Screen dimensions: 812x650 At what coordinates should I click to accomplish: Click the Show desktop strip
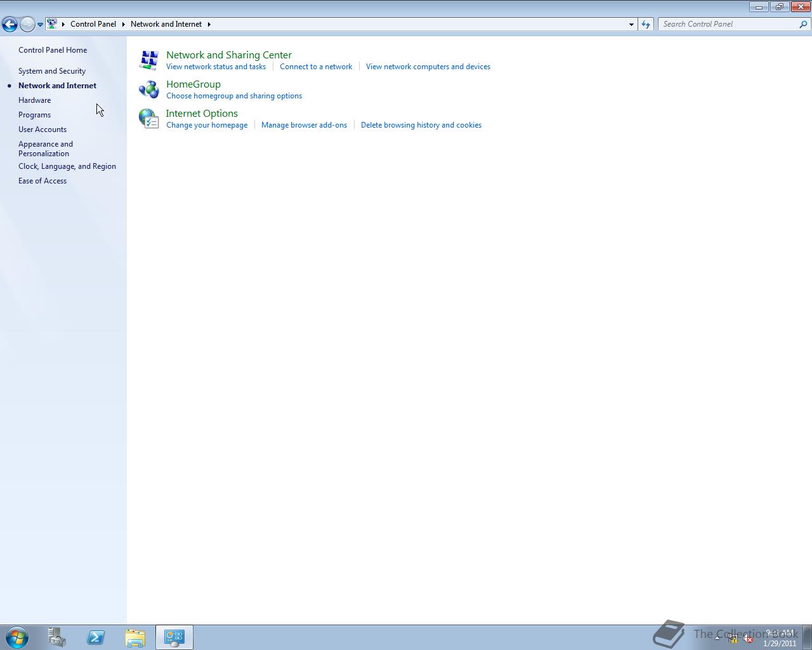[808, 637]
